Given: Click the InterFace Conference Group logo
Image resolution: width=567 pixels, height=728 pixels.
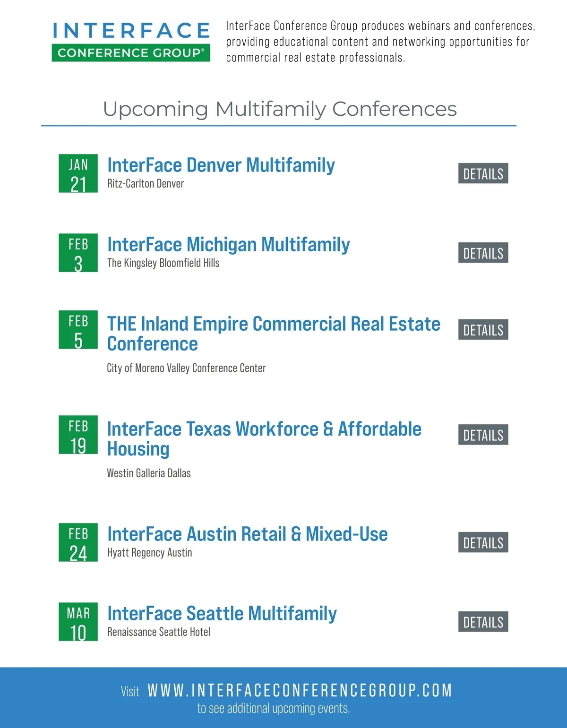Looking at the screenshot, I should (x=131, y=42).
